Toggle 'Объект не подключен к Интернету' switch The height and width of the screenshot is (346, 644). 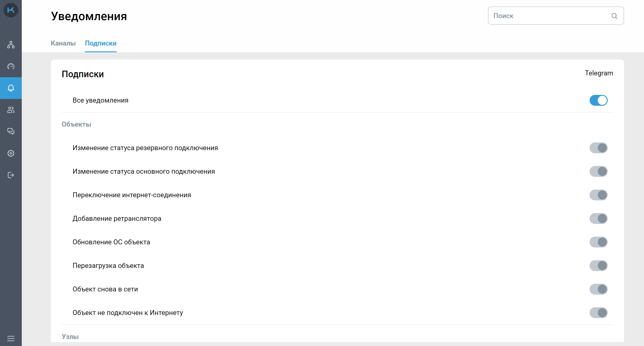coord(598,312)
